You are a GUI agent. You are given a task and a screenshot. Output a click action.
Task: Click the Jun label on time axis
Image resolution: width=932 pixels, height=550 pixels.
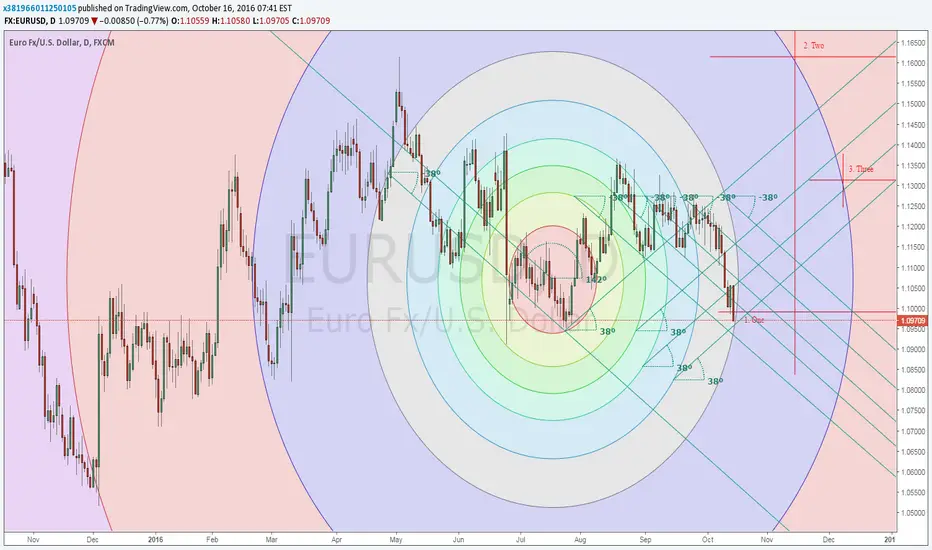[458, 540]
